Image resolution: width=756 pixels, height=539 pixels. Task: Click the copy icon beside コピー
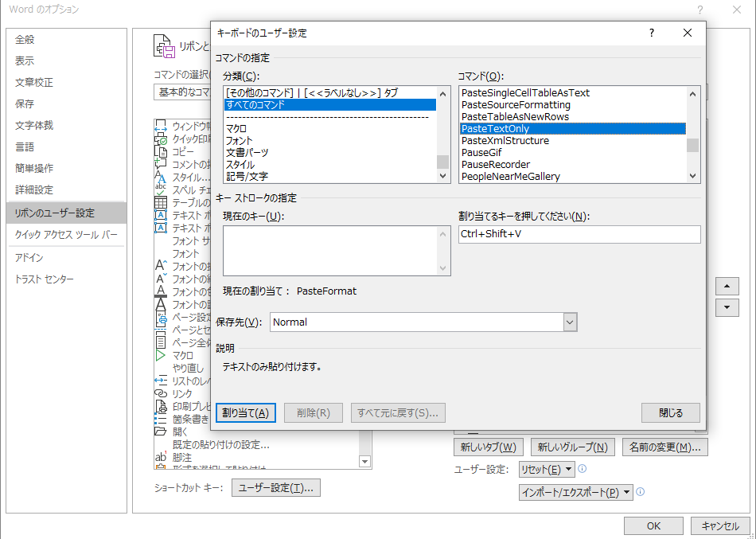pos(161,151)
